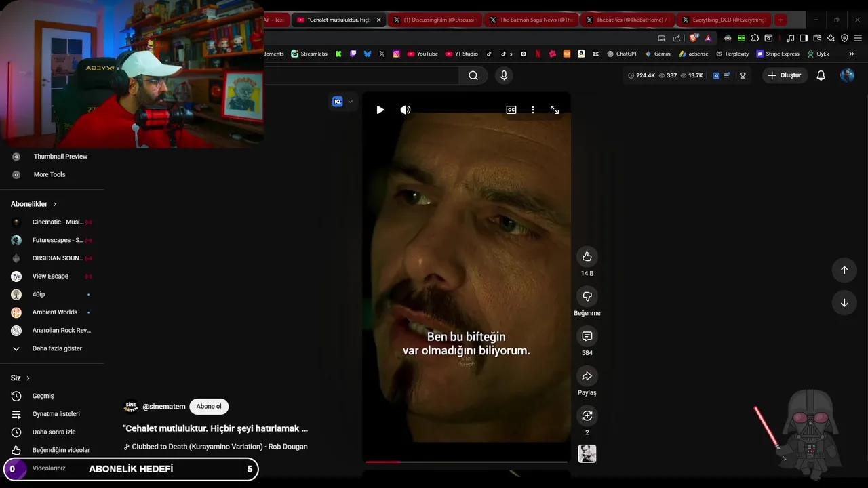Viewport: 868px width, 488px height.
Task: Open the comments showing 584
Action: (587, 336)
